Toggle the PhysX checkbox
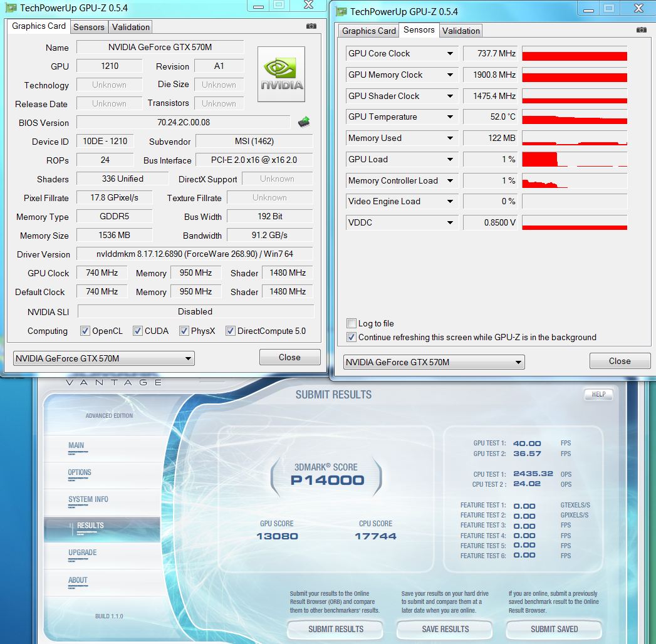The image size is (656, 644). (x=184, y=331)
